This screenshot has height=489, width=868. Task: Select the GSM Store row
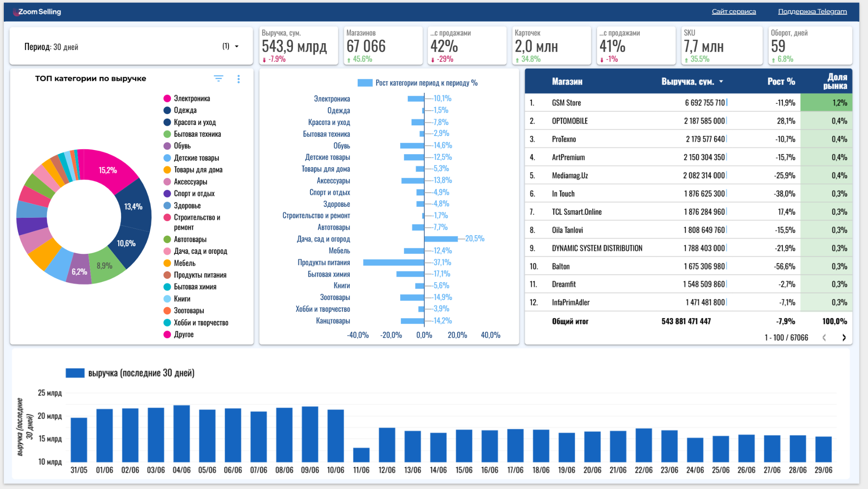pyautogui.click(x=688, y=103)
